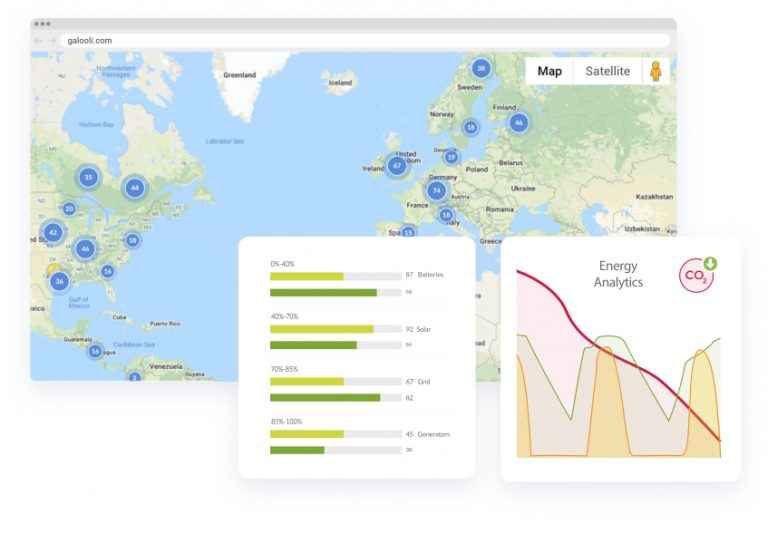Click the yellow marker behind cluster 36
The width and height of the screenshot is (768, 534).
53,268
